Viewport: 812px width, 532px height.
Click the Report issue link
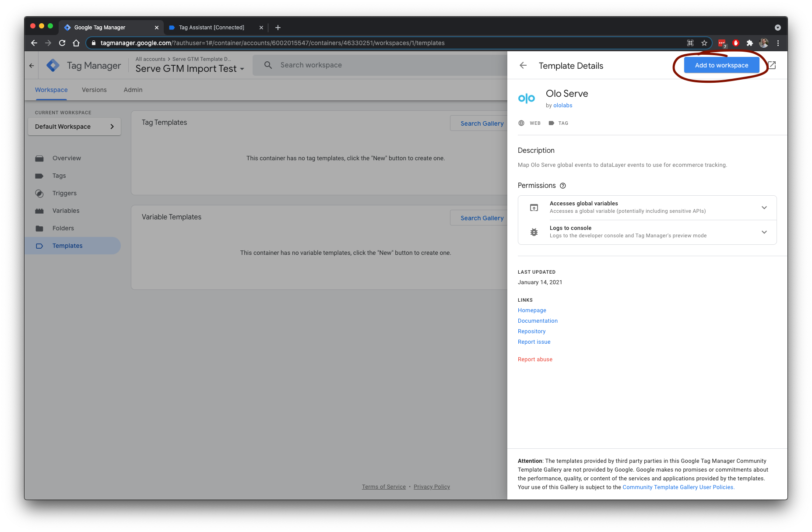pos(534,342)
